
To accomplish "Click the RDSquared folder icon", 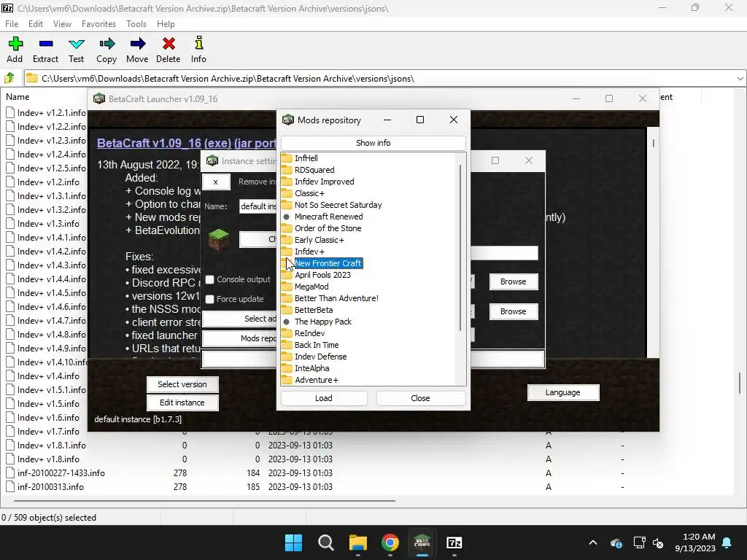I will [286, 170].
